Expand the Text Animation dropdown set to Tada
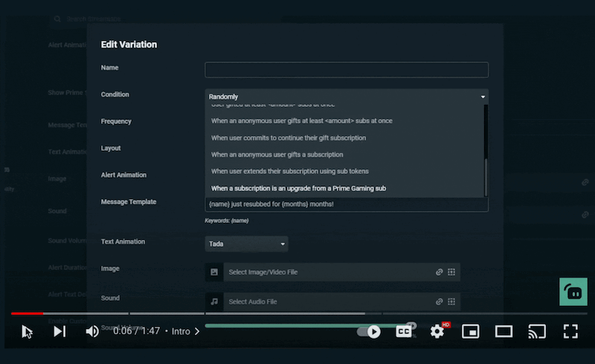Screen dimensions: 595x364 [x=246, y=244]
